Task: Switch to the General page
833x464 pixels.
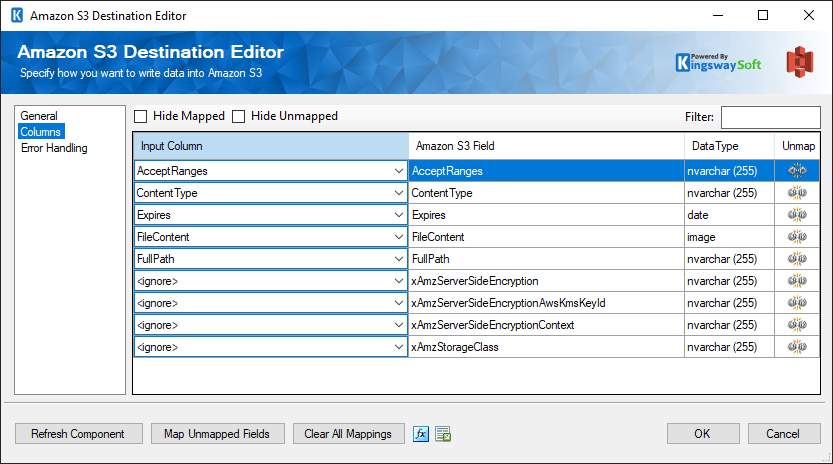Action: (39, 116)
